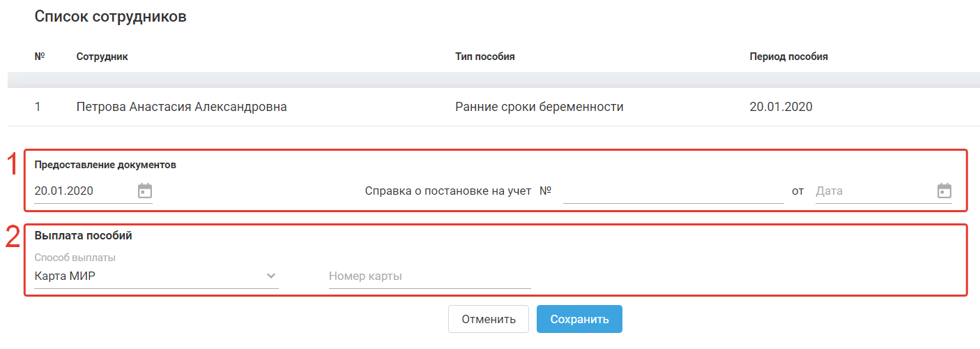Click the № column header
The height and width of the screenshot is (349, 980).
tap(40, 57)
